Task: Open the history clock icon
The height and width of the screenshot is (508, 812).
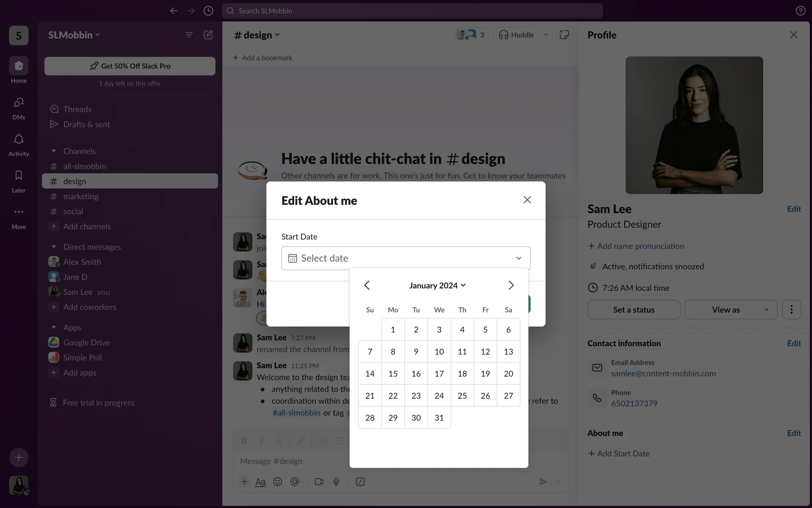Action: (x=208, y=11)
